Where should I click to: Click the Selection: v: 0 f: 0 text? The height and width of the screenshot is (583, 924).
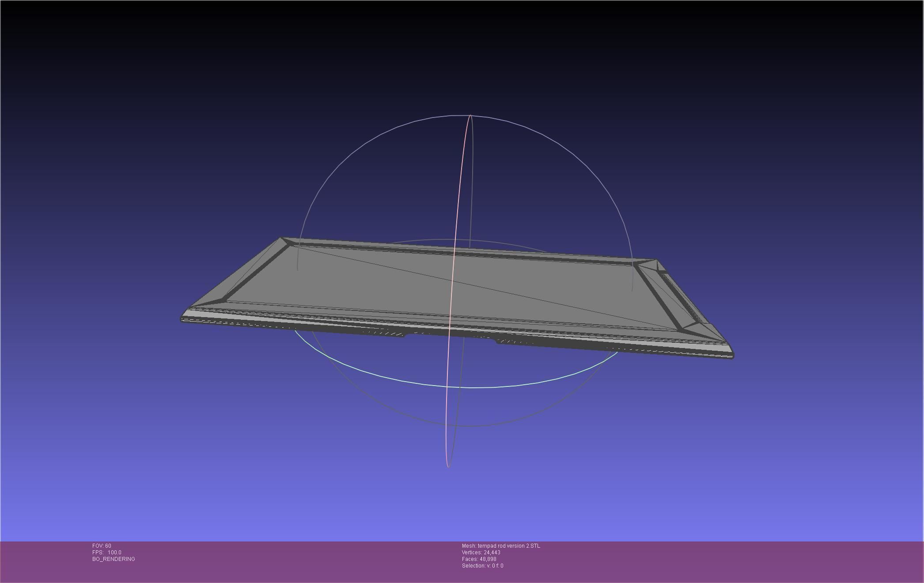pyautogui.click(x=482, y=566)
